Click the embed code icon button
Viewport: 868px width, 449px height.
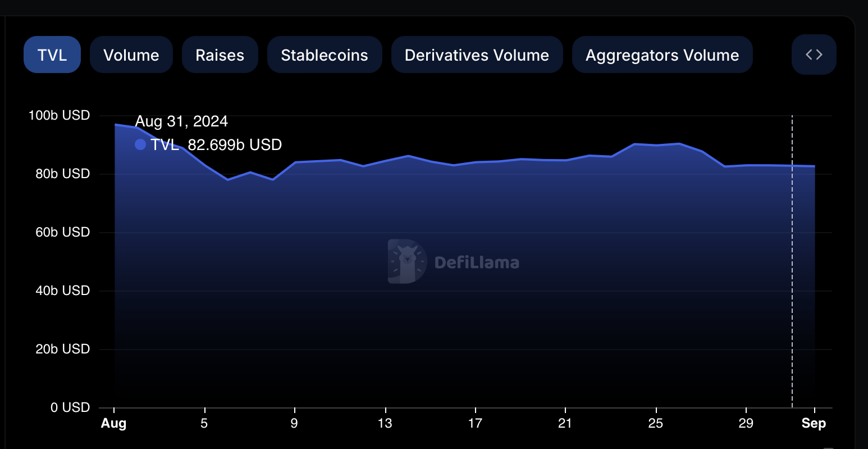click(814, 55)
